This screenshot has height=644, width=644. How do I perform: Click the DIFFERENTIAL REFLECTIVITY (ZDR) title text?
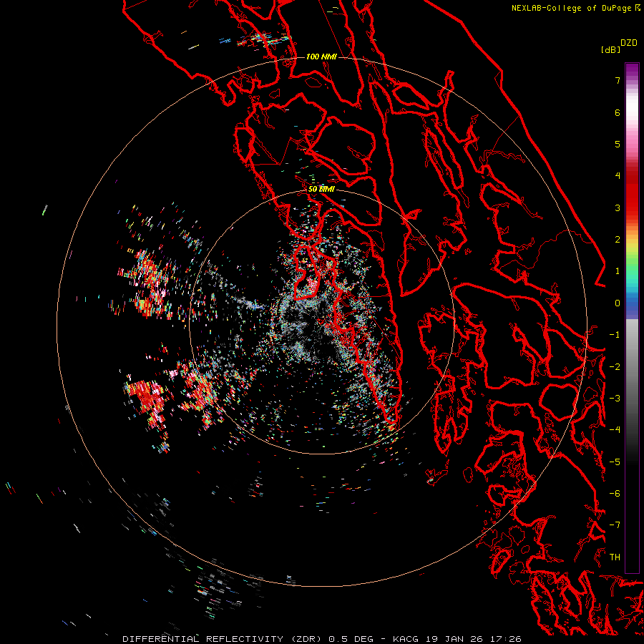pos(223,639)
